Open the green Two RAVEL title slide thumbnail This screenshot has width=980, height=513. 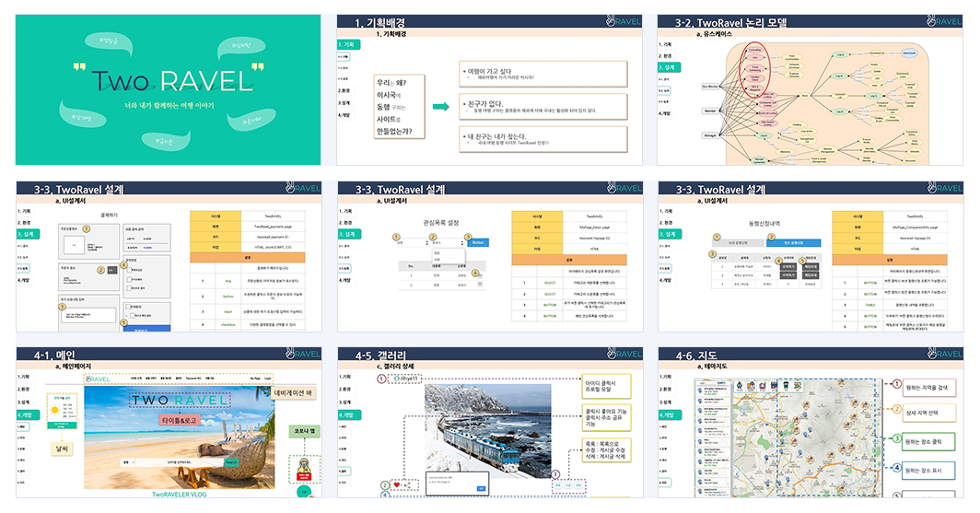[169, 90]
